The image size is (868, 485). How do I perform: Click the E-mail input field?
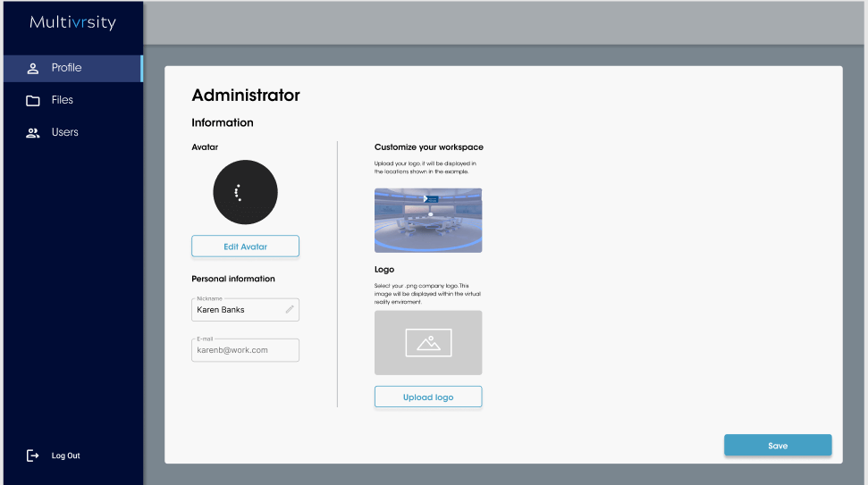[x=245, y=350]
